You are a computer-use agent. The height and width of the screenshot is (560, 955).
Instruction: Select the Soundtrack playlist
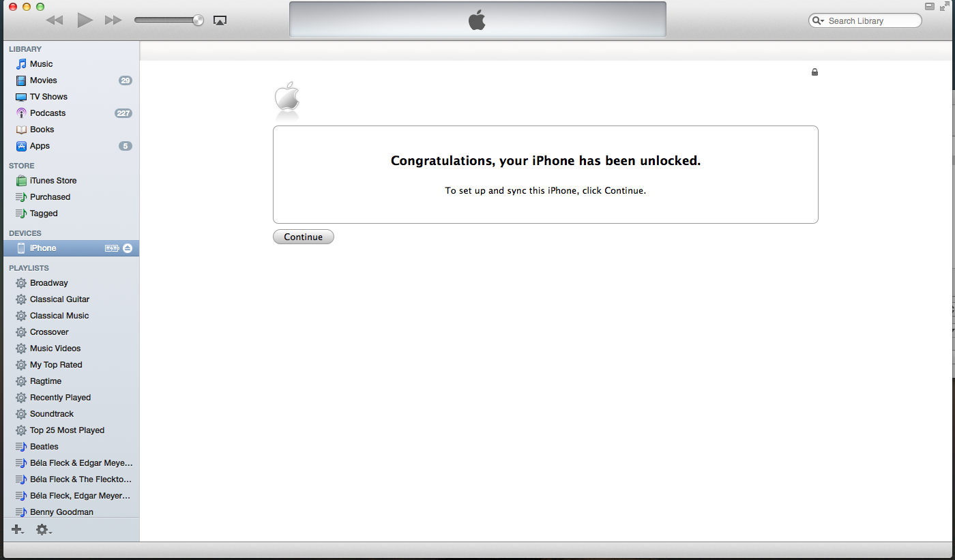70,414
